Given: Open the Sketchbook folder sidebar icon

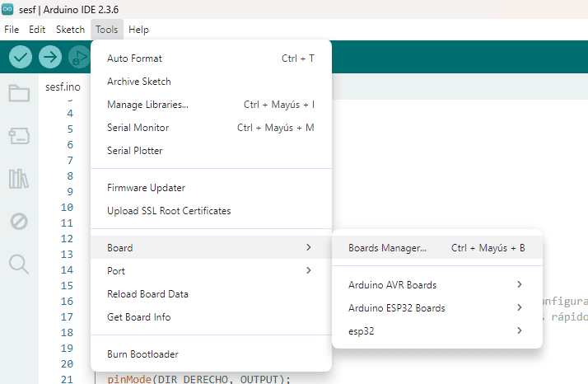Looking at the screenshot, I should [19, 92].
